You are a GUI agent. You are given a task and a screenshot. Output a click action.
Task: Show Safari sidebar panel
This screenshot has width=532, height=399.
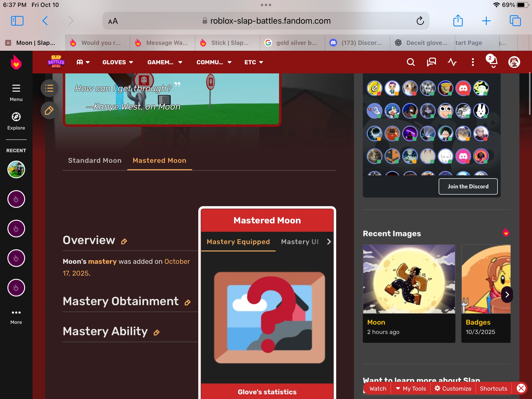point(17,21)
